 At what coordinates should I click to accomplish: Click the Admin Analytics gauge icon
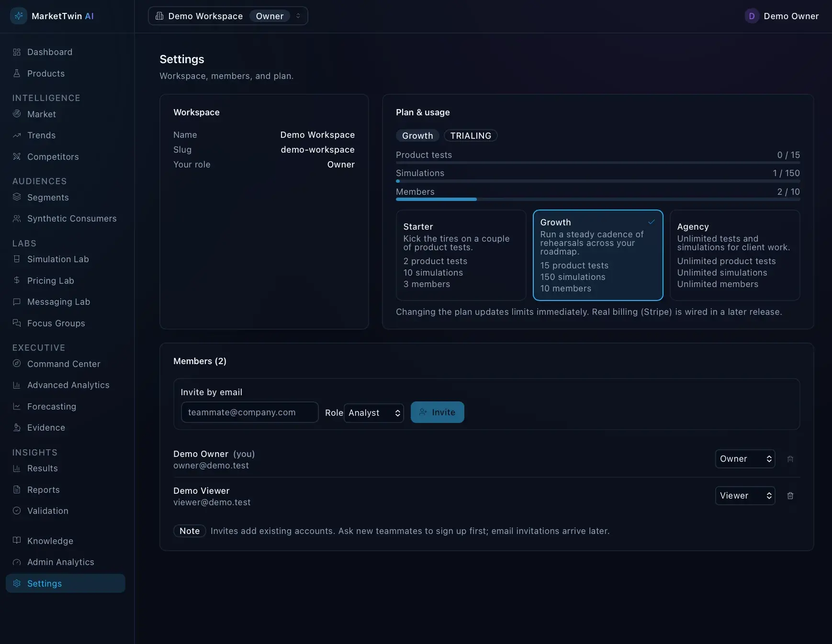(17, 562)
